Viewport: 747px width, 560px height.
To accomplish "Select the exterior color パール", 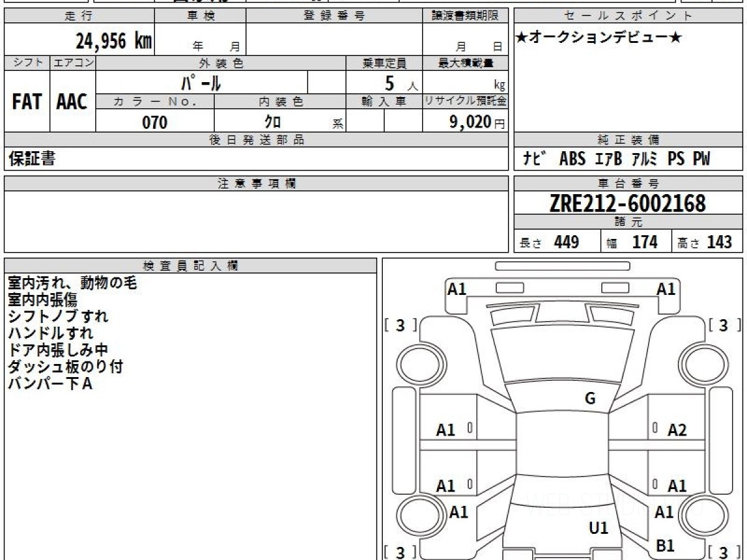I will pyautogui.click(x=201, y=83).
